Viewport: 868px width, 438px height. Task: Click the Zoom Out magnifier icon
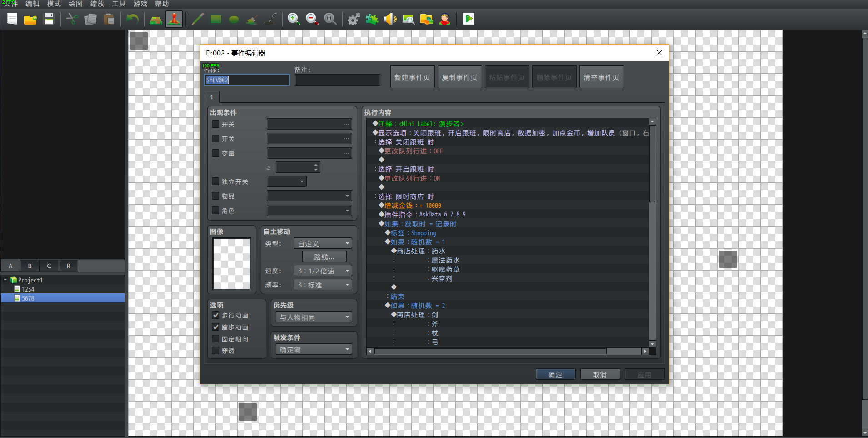point(312,19)
